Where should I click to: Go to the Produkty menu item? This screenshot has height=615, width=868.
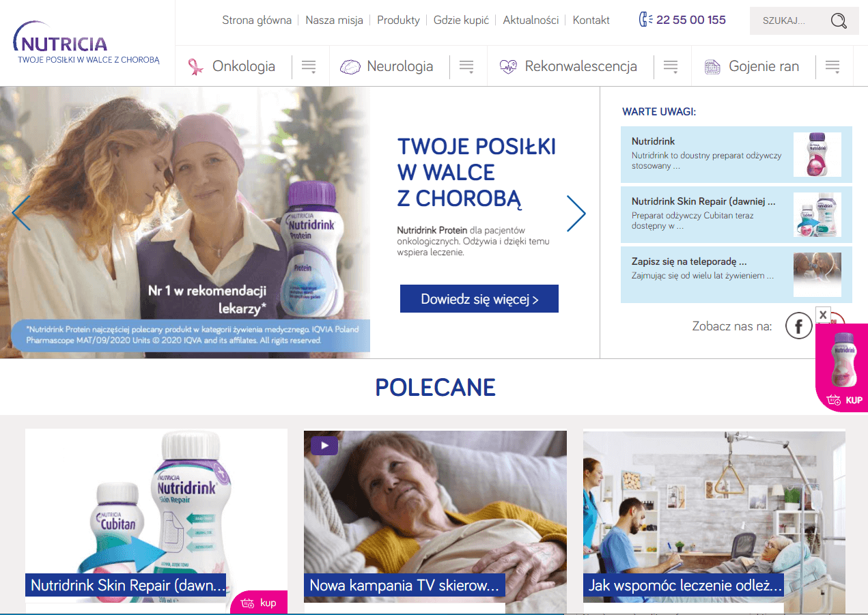point(398,20)
